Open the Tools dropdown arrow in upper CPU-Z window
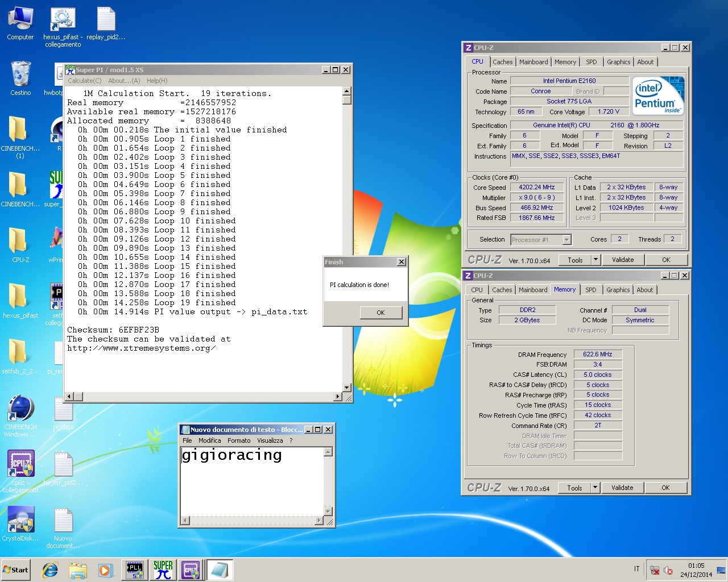 pyautogui.click(x=596, y=260)
